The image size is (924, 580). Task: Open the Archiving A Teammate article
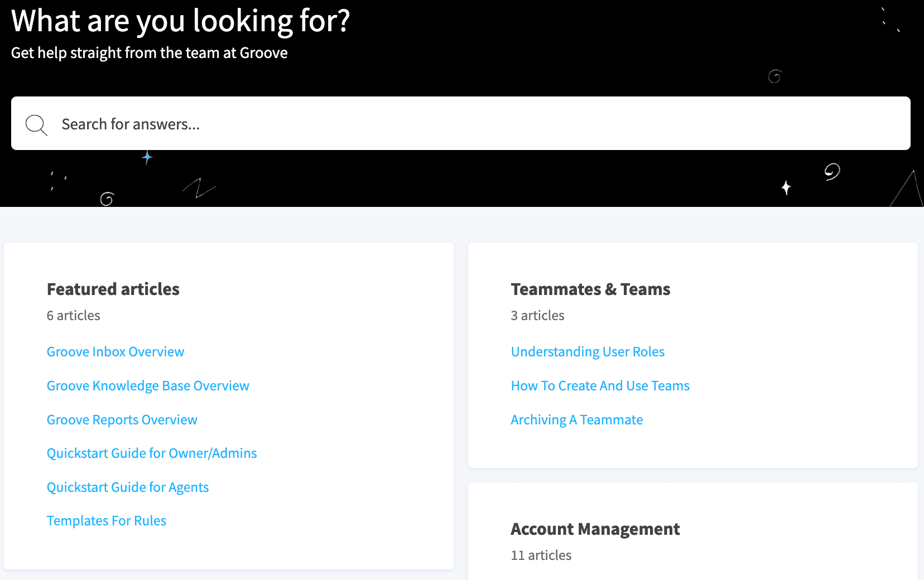click(577, 419)
